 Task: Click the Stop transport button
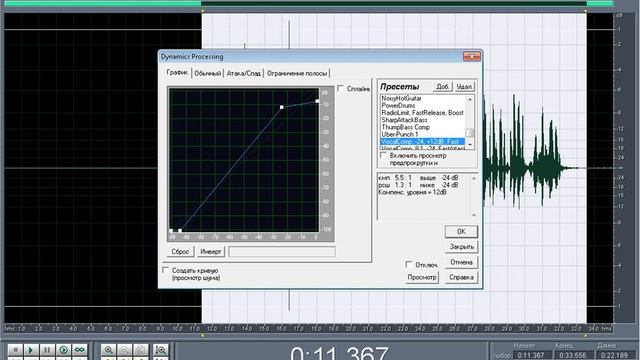pyautogui.click(x=16, y=350)
